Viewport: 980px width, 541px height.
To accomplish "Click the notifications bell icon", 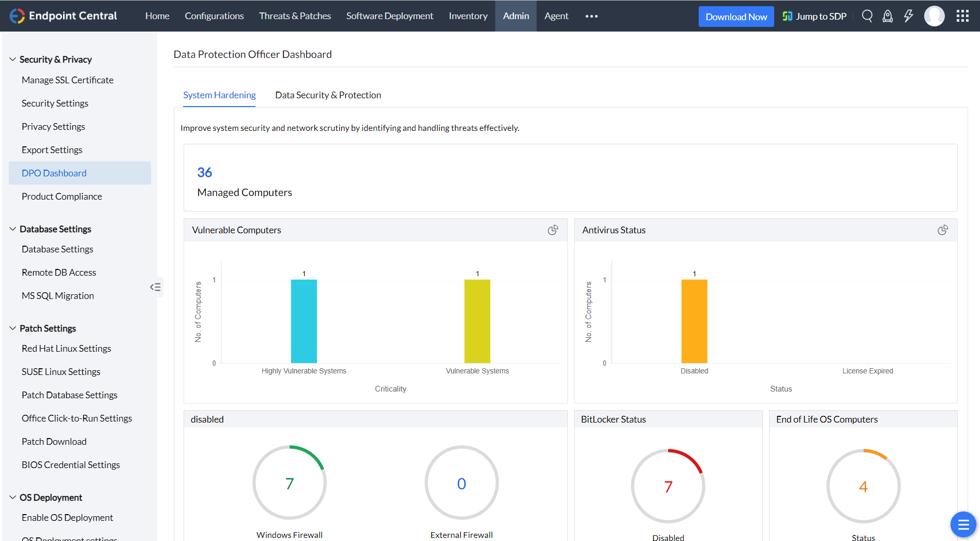I will point(887,16).
